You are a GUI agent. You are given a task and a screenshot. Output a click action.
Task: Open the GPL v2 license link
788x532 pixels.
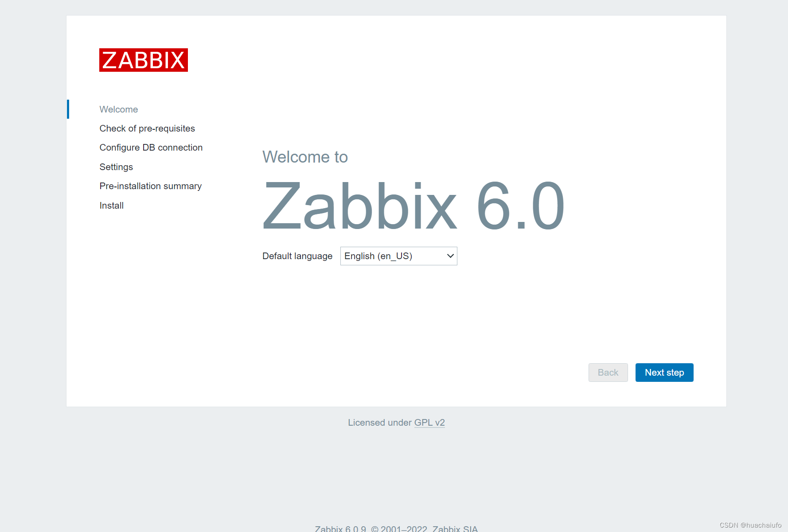429,423
